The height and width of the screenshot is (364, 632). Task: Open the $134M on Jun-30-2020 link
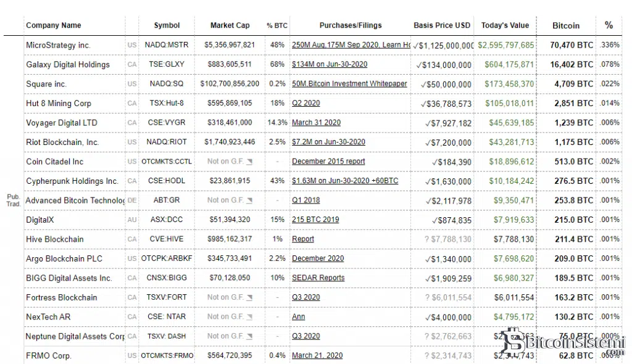click(330, 64)
